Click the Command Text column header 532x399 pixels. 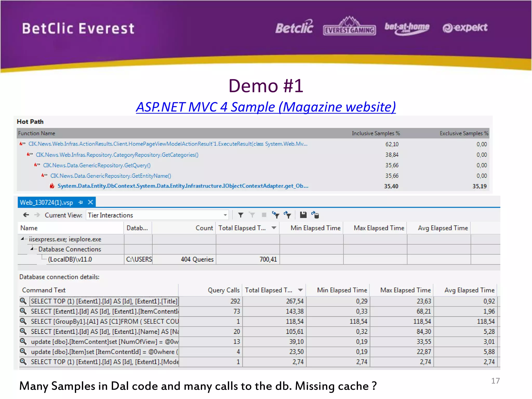coord(99,290)
